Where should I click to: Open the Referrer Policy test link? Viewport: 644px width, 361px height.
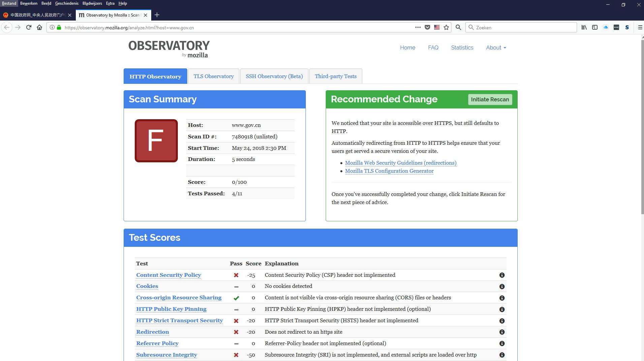[x=157, y=343]
